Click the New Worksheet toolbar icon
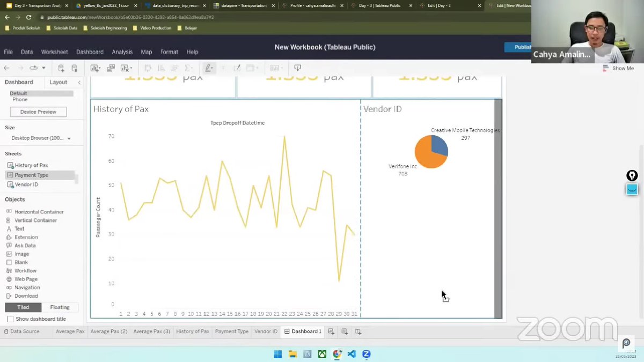 click(x=95, y=68)
